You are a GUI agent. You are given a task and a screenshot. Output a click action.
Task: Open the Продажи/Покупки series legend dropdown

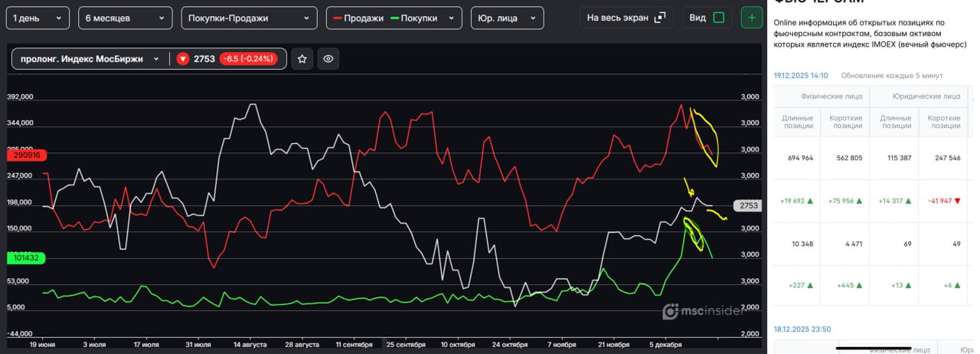coord(394,18)
